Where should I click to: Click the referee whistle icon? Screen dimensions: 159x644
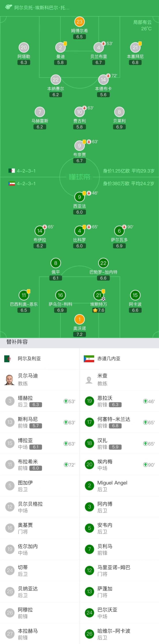(8, 7)
